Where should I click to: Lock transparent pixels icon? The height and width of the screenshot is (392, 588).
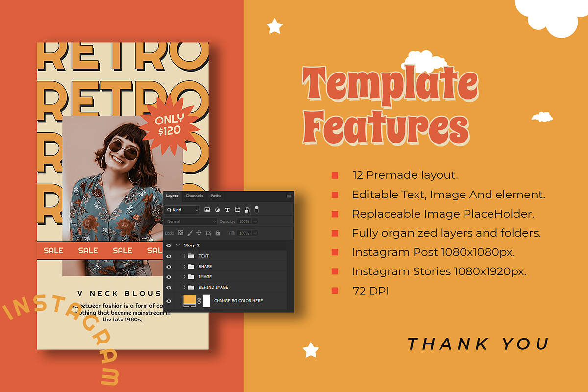click(x=180, y=233)
